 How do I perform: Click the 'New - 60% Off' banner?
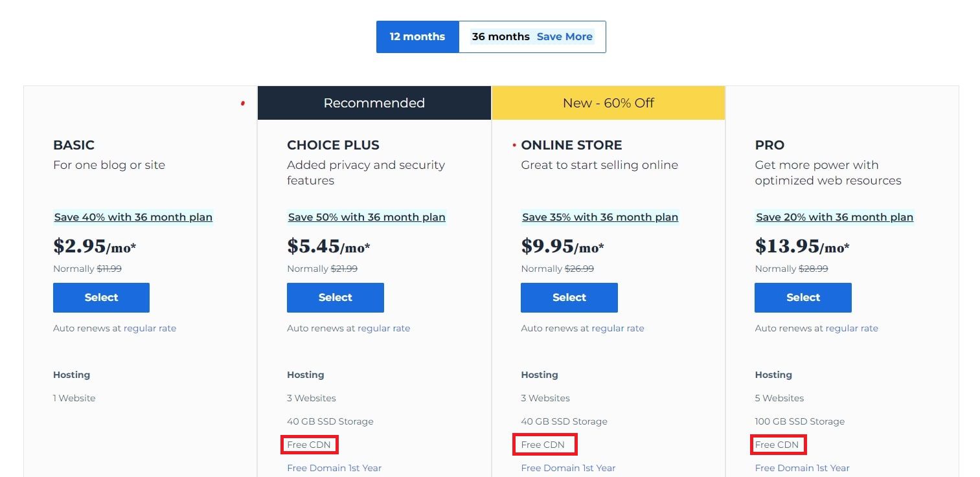point(608,102)
